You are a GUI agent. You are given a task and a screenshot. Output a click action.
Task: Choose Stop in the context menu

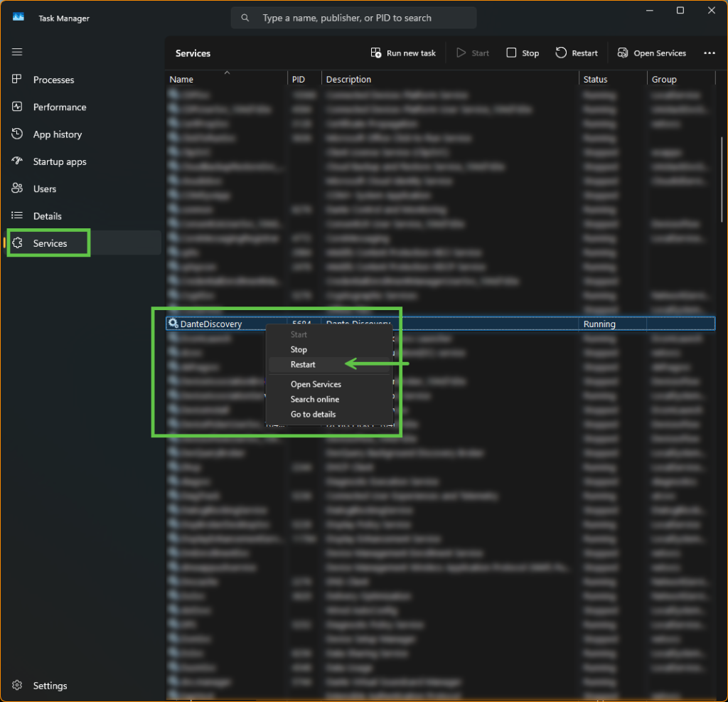pyautogui.click(x=299, y=349)
